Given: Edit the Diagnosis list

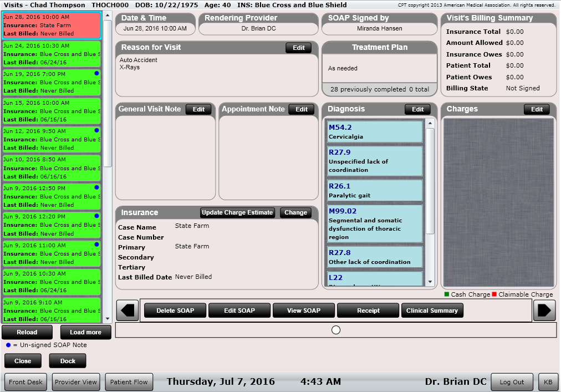Looking at the screenshot, I should (x=417, y=109).
